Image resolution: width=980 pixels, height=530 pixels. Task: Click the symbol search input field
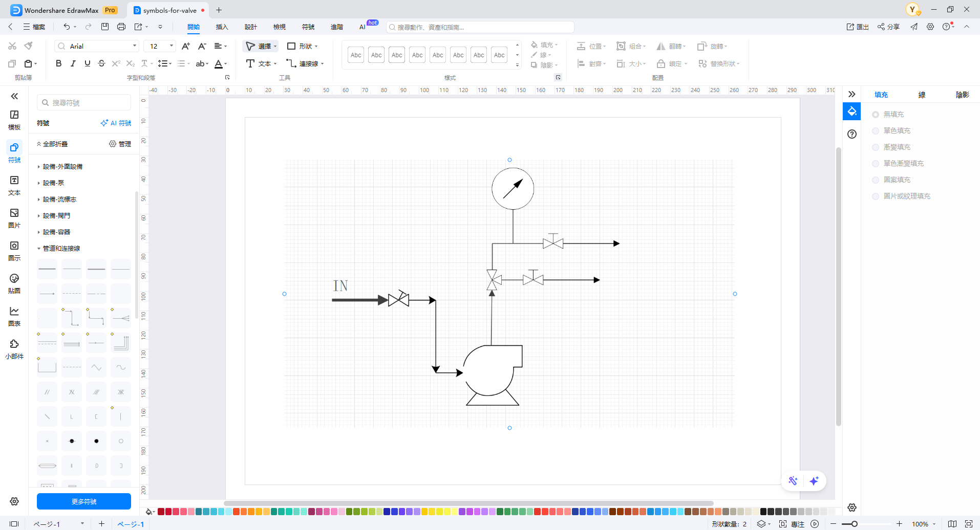tap(84, 103)
